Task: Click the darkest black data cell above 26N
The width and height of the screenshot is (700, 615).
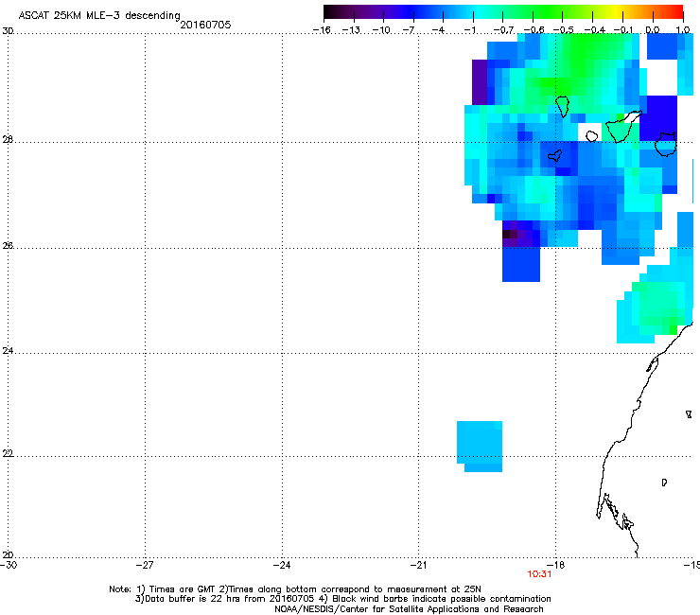Action: tap(506, 234)
